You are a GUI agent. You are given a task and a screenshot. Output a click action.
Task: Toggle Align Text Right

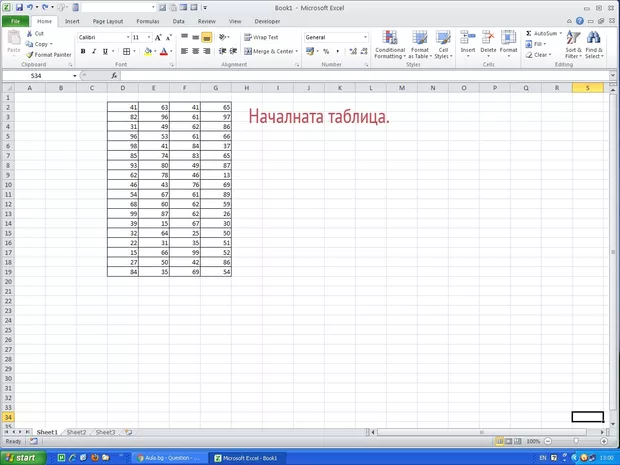pos(206,51)
